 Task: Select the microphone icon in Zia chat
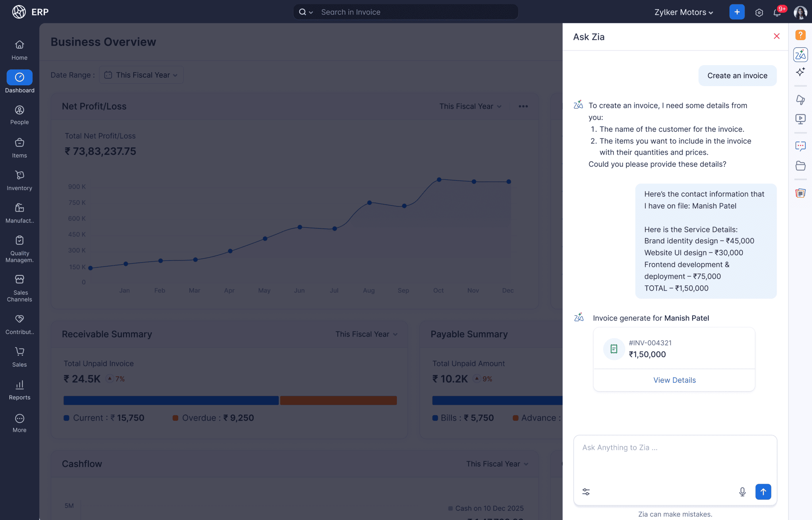[741, 491]
